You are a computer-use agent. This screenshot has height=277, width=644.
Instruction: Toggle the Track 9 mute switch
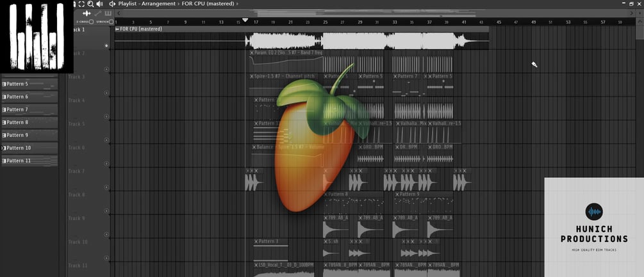[107, 235]
